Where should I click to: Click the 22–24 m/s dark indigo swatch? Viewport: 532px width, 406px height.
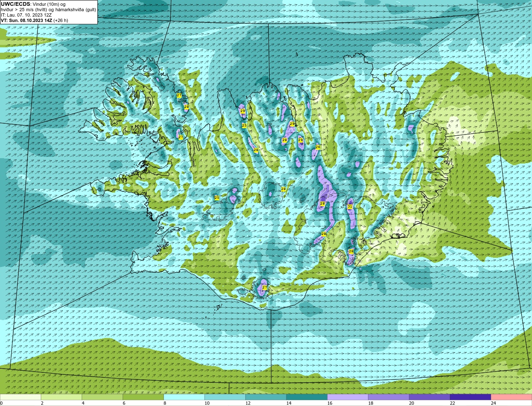pyautogui.click(x=471, y=397)
